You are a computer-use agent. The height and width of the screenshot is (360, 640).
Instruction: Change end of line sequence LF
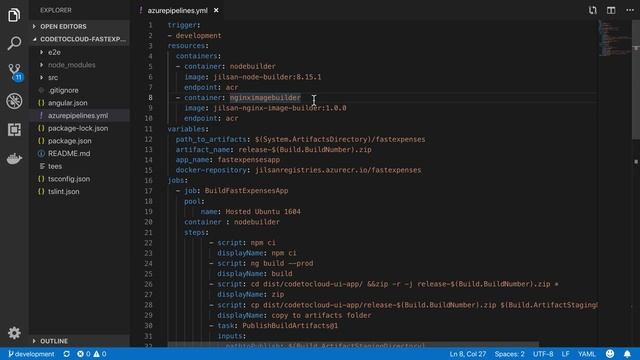[565, 354]
